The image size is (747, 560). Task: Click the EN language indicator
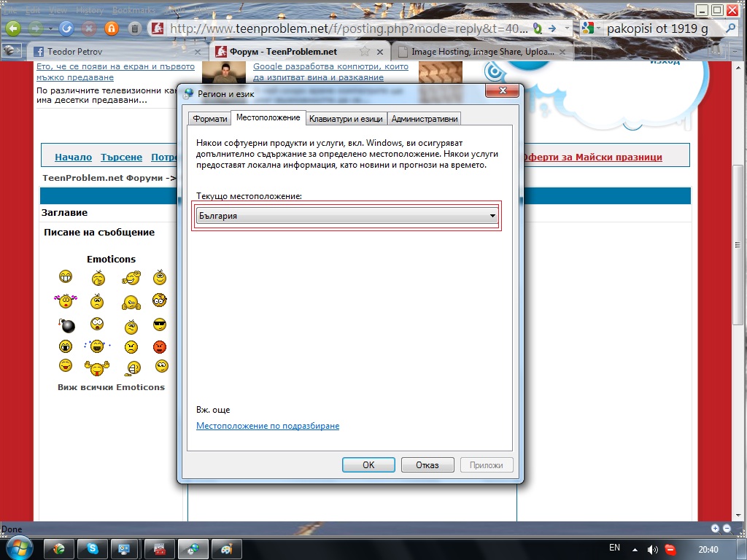[614, 548]
